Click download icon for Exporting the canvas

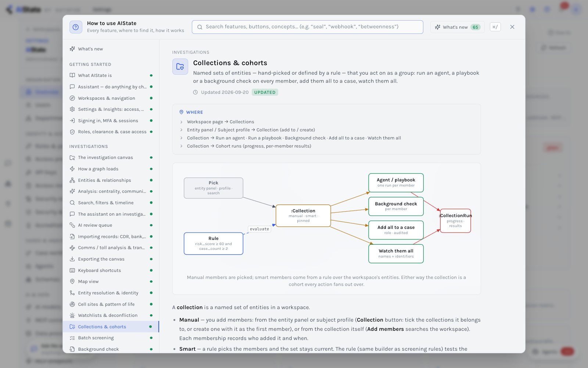[72, 259]
